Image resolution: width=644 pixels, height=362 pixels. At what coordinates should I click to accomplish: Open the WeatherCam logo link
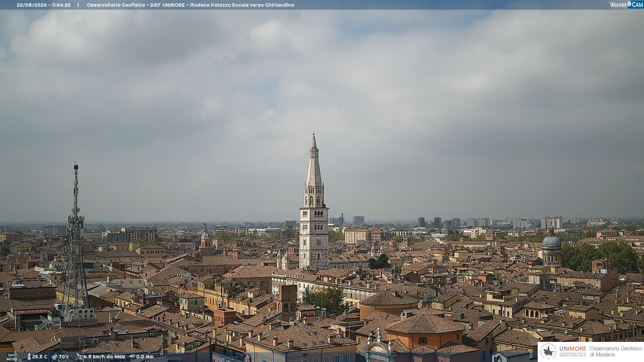627,4
